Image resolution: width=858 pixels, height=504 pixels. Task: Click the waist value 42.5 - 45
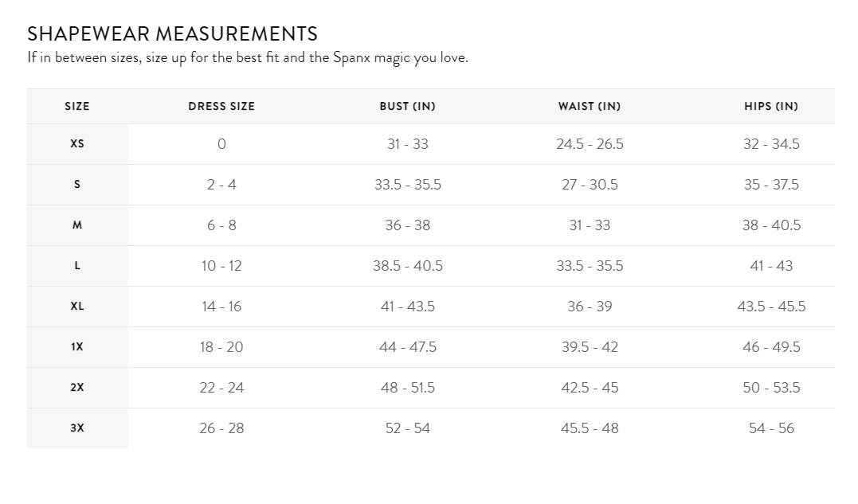click(x=590, y=387)
